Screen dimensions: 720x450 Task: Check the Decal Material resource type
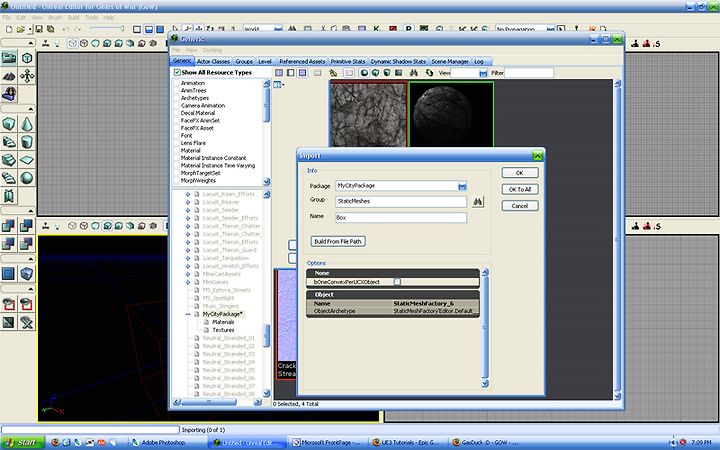[176, 113]
